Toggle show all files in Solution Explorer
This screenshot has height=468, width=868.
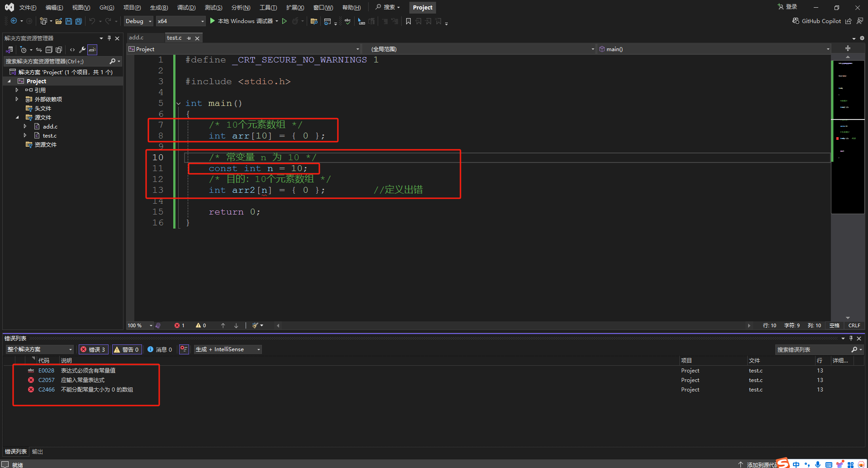coord(59,50)
